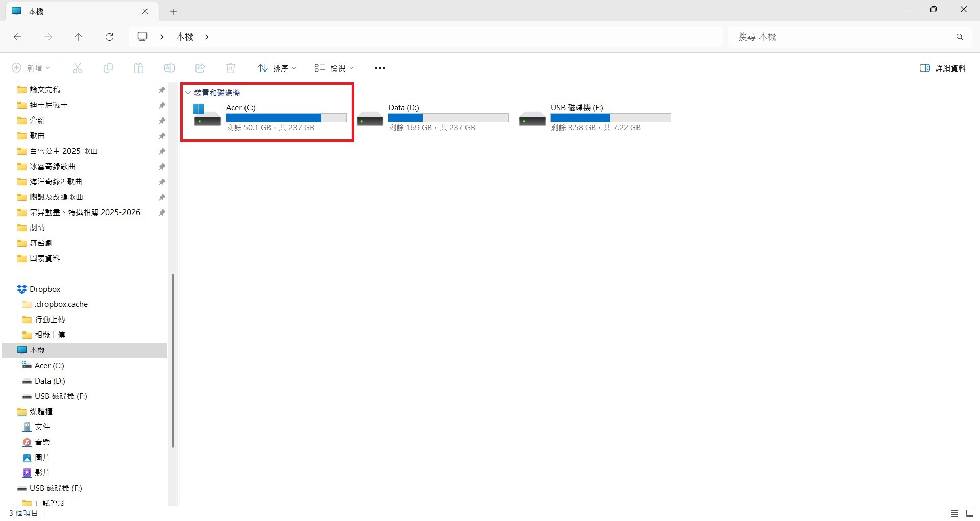Collapse the 裝置和磁碟機 group
980x521 pixels.
click(188, 93)
